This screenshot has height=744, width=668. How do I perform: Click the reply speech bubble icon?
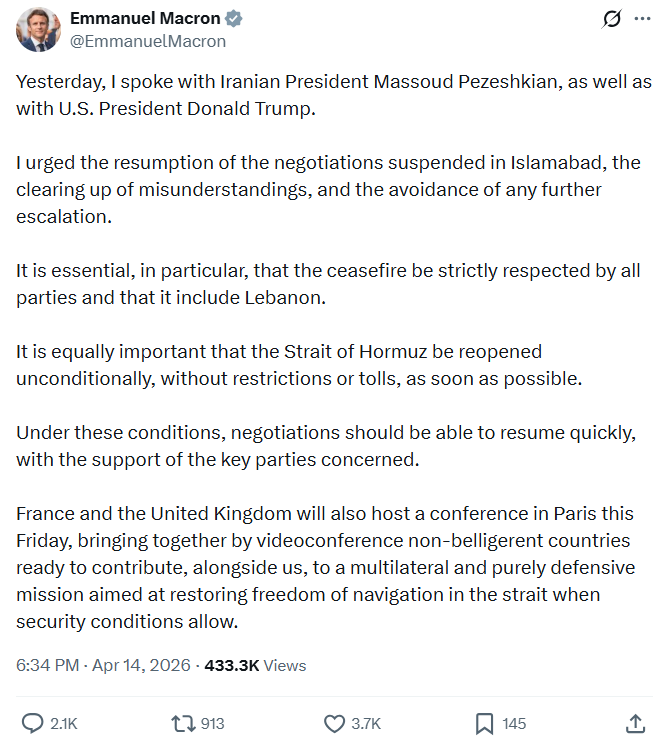point(33,723)
